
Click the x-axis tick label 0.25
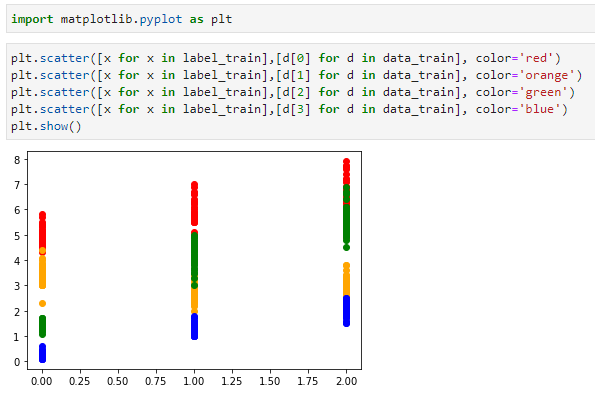click(80, 381)
